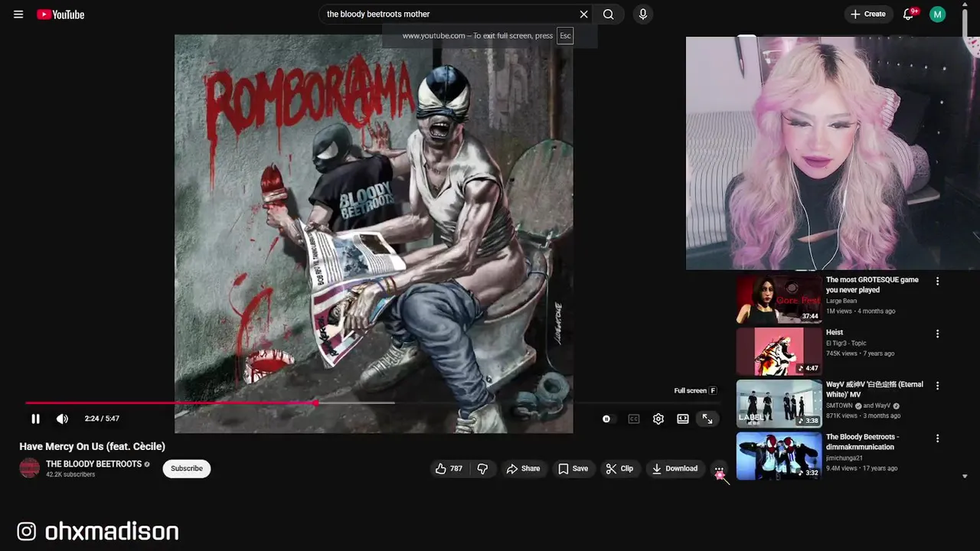Screen dimensions: 980x551
Task: Subscribe to the channel
Action: coord(187,468)
